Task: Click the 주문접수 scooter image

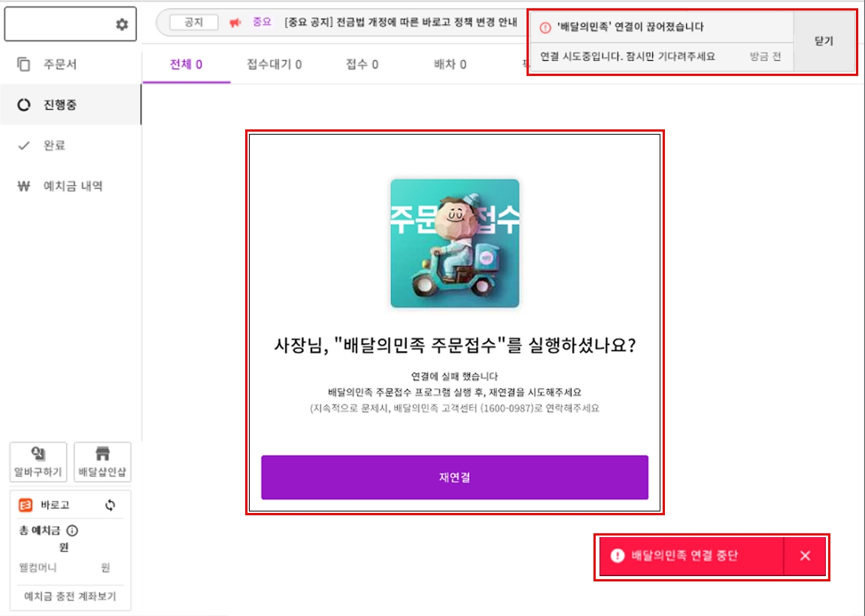Action: point(454,243)
